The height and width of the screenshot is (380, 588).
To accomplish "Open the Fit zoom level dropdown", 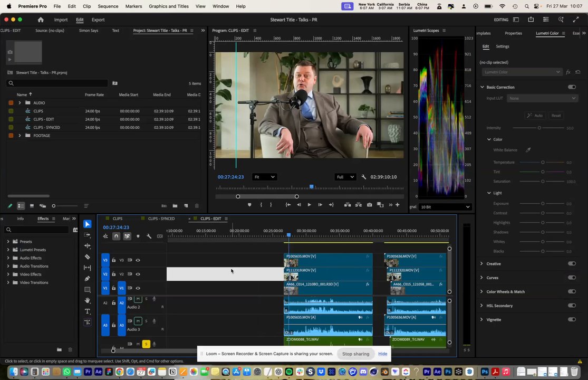I will (x=264, y=177).
